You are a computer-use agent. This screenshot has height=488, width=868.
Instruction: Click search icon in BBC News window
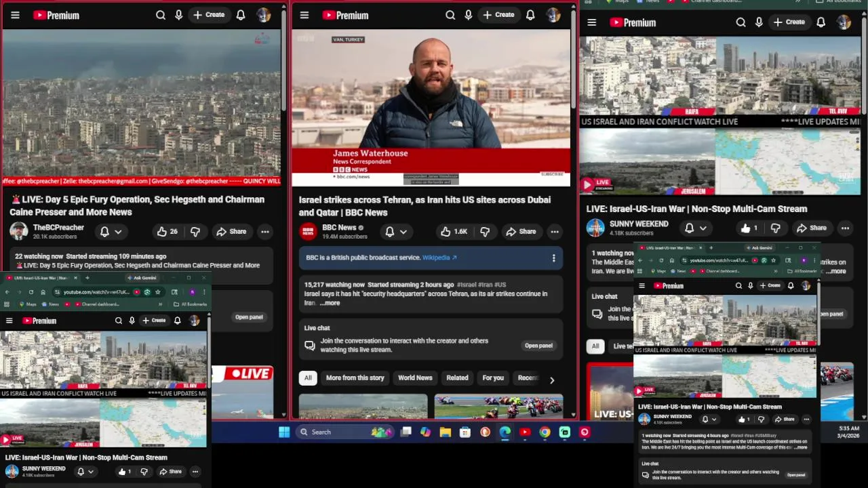click(450, 15)
